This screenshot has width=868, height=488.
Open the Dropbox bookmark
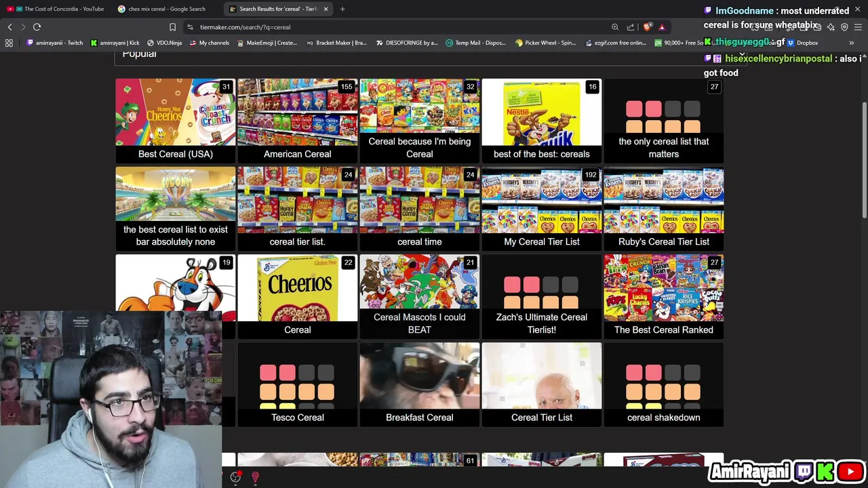(802, 43)
